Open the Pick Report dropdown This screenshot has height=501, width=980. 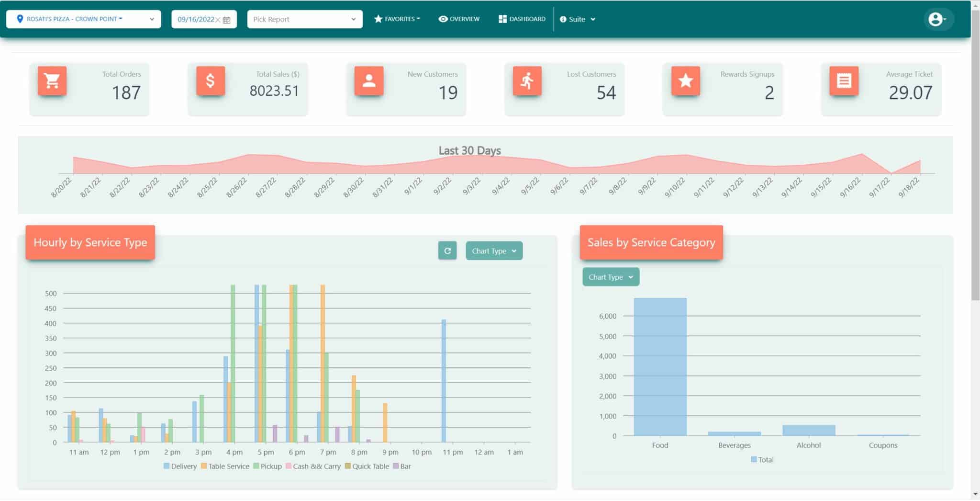304,19
